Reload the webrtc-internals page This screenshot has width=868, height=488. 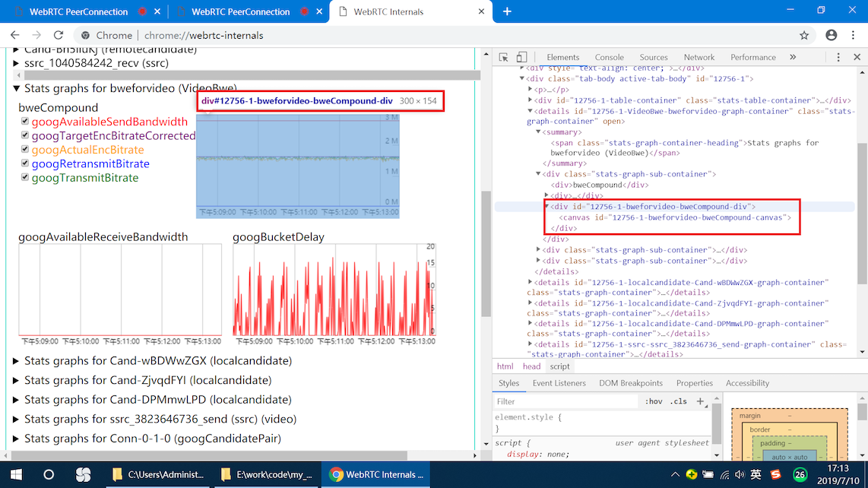(59, 35)
